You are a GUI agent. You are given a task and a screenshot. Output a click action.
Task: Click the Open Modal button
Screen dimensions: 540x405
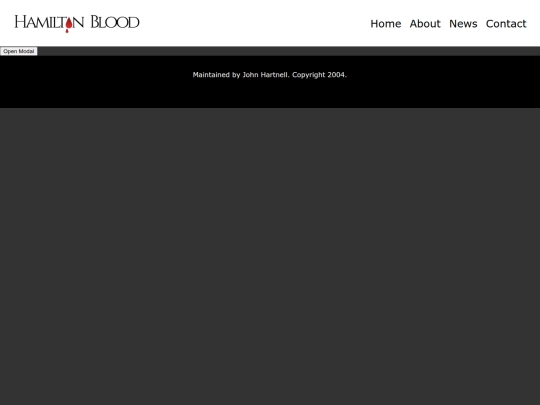point(19,51)
